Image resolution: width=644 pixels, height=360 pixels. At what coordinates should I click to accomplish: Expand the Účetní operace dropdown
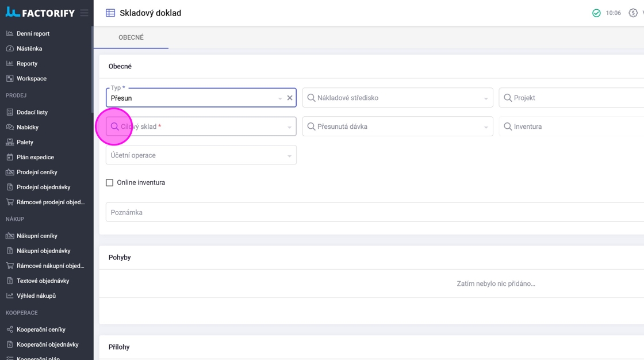(289, 156)
